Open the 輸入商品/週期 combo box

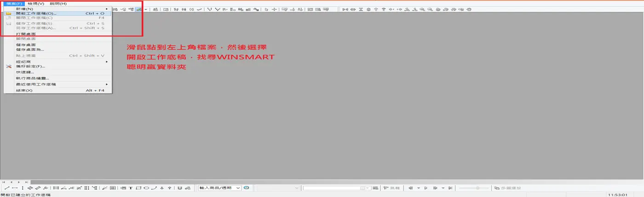coord(219,188)
